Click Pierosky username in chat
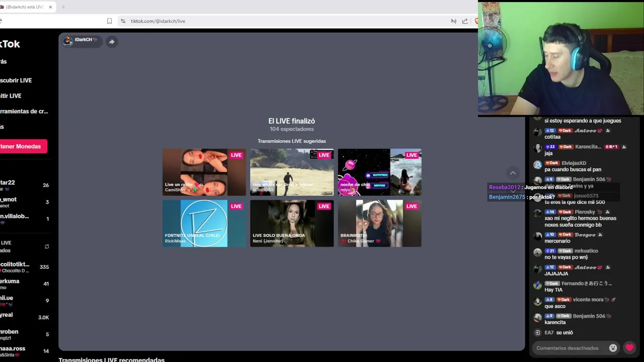Viewport: 644px width, 362px height. point(585,212)
